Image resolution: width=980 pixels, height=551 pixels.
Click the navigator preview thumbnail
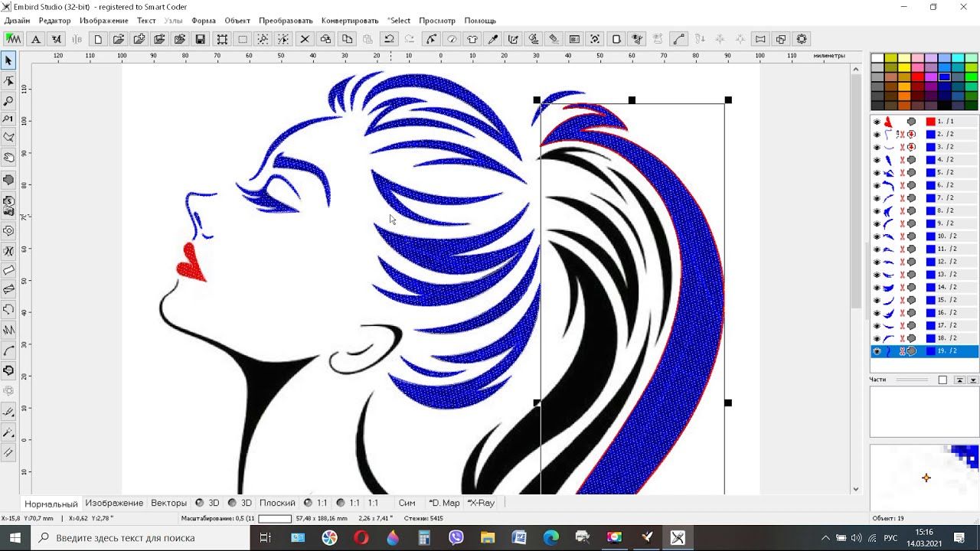[x=924, y=478]
